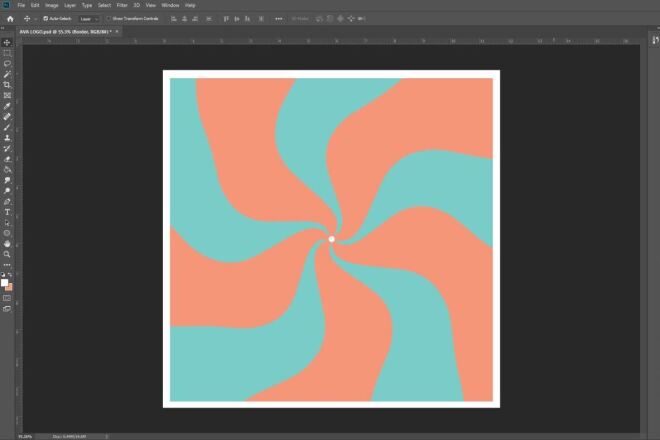Change the screen mode
660x440 pixels.
(x=7, y=309)
